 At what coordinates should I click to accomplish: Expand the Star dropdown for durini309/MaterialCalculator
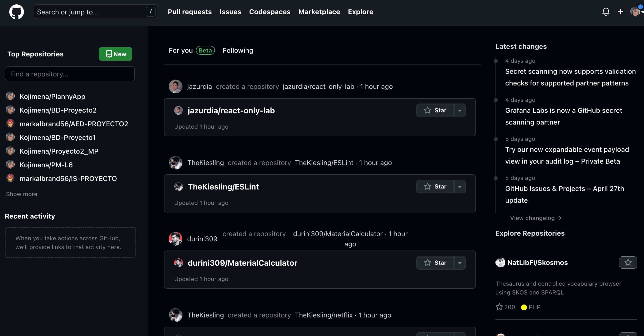459,263
